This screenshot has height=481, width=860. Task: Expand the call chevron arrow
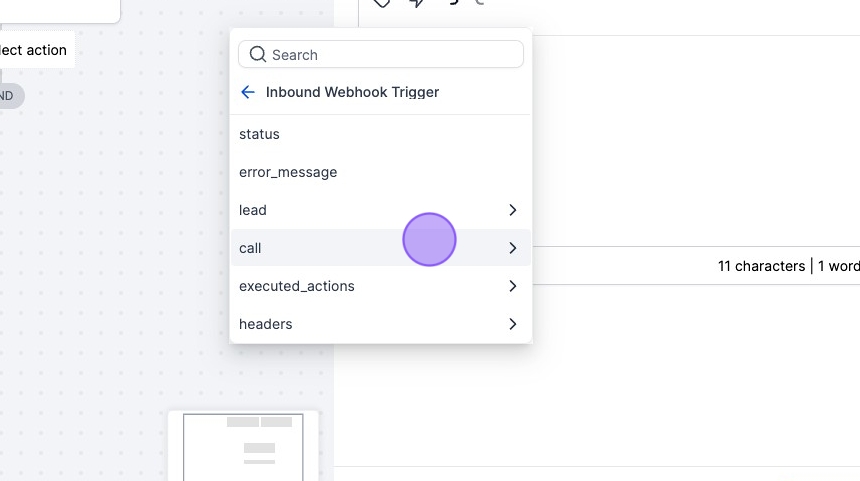512,248
